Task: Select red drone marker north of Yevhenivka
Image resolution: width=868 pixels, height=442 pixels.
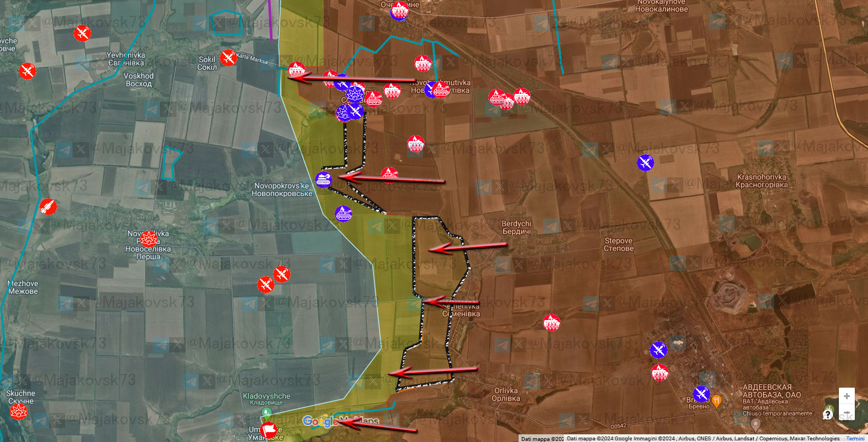Action: point(82,33)
